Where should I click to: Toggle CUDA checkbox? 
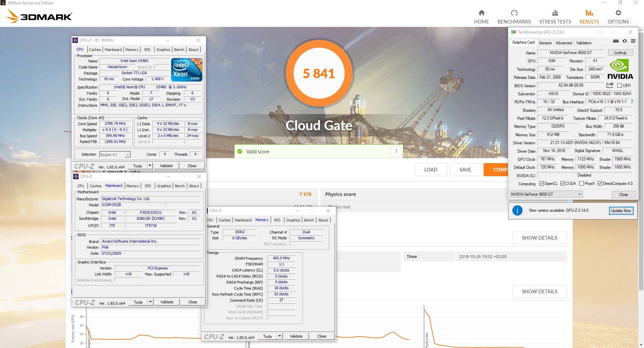tap(562, 184)
